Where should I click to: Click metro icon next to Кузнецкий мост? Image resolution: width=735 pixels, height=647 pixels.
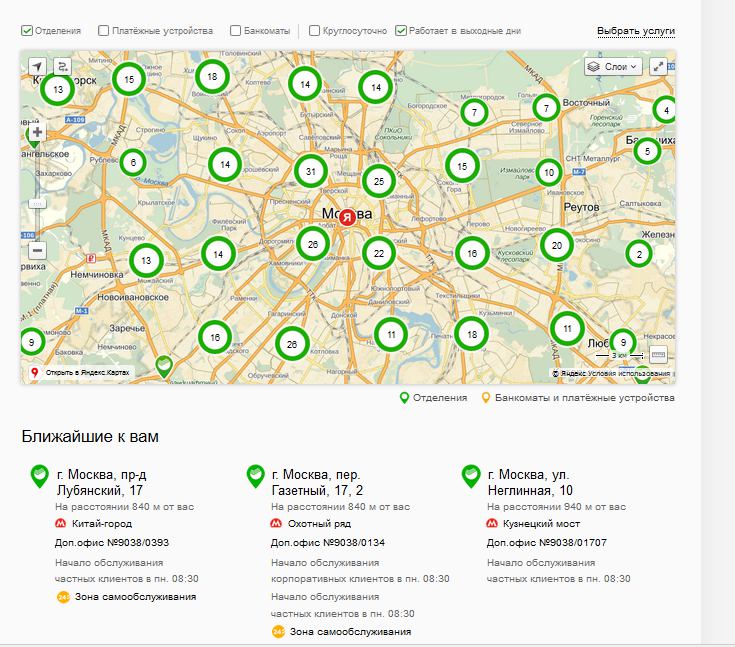point(492,523)
